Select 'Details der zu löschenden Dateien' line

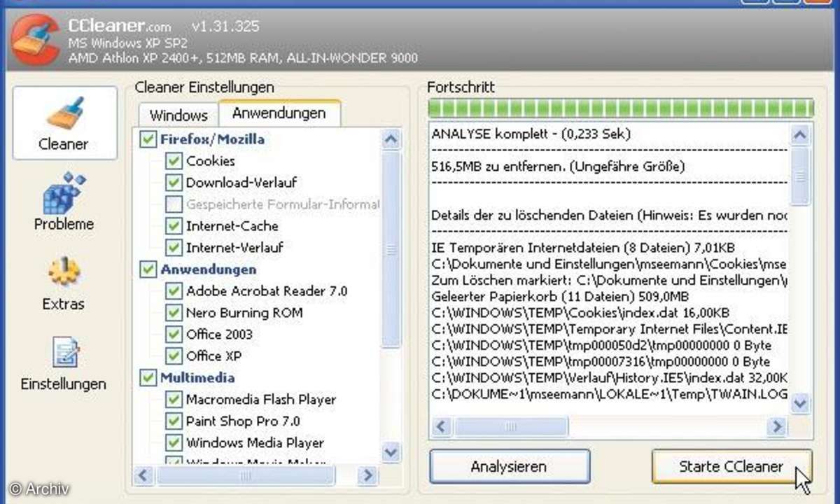(610, 214)
